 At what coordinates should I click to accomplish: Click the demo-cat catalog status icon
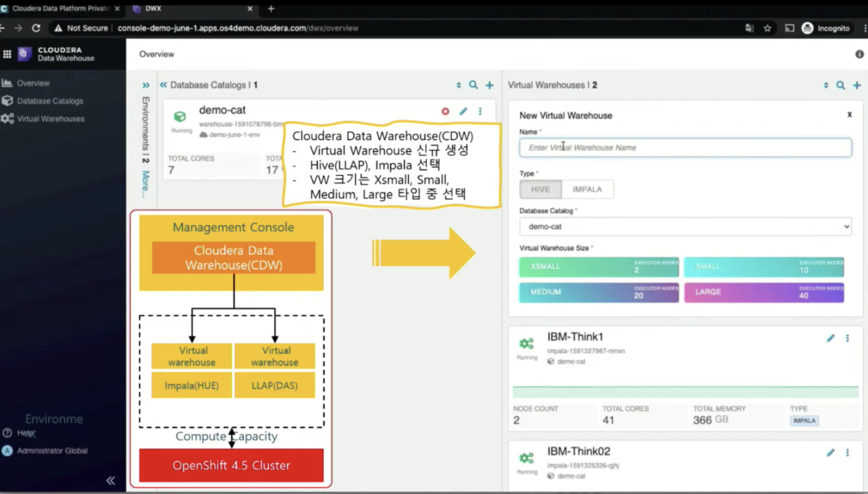[180, 117]
